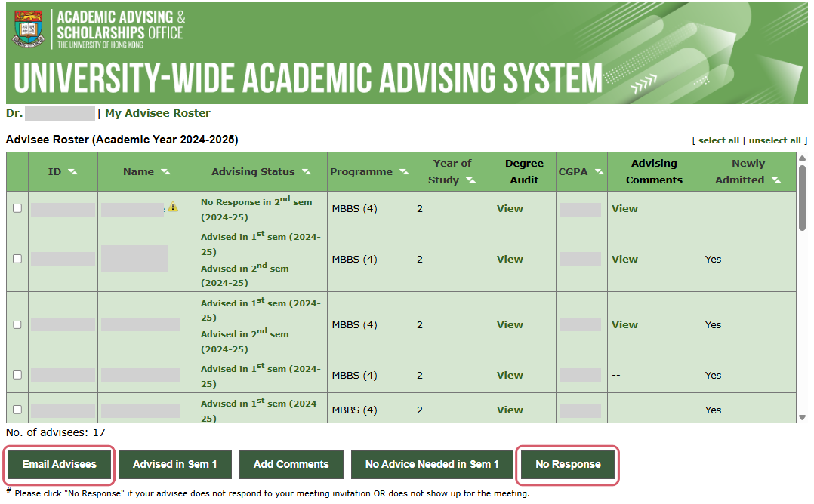Click the select all link

point(718,140)
